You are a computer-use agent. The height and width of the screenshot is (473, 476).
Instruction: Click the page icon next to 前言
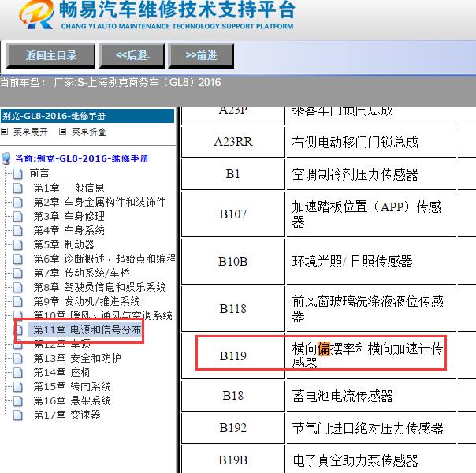click(18, 173)
